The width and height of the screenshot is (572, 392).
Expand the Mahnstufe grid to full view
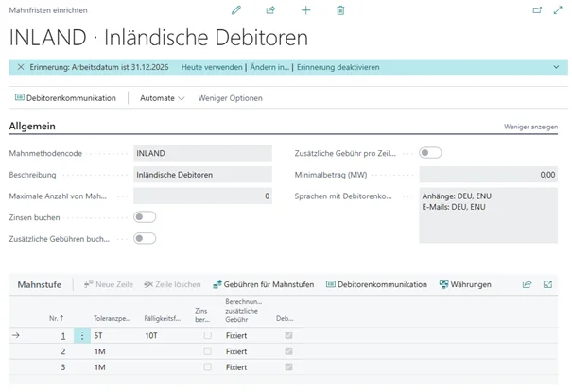point(547,284)
